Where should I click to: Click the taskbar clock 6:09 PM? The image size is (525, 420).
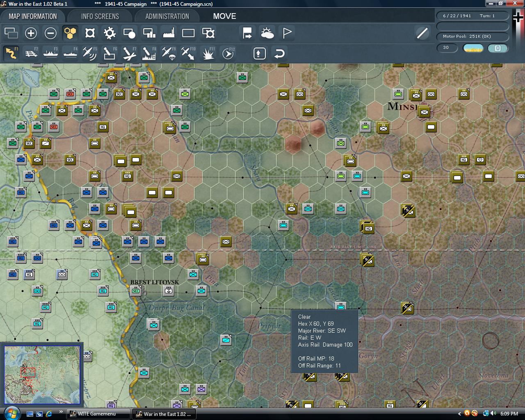pyautogui.click(x=509, y=414)
